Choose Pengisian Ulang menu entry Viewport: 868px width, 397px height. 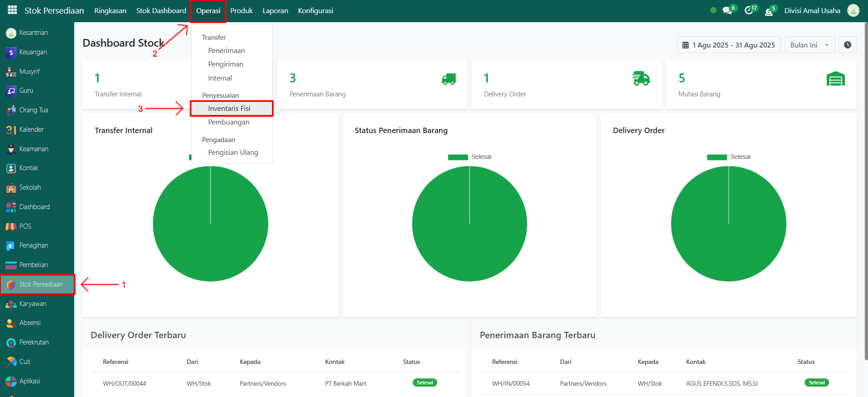[x=233, y=153]
